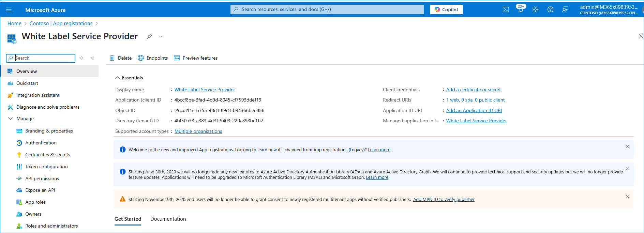The width and height of the screenshot is (644, 233).
Task: Open API permissions menu item
Action: pyautogui.click(x=42, y=178)
